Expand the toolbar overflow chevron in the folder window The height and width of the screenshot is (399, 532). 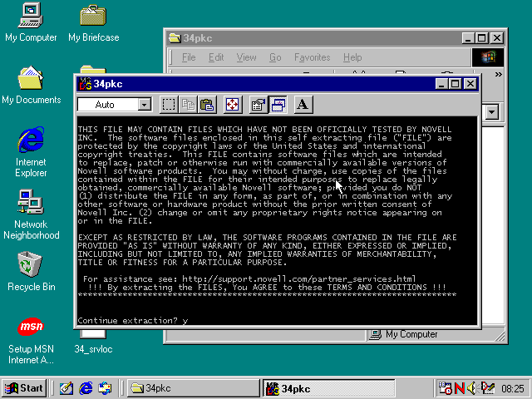[x=498, y=74]
